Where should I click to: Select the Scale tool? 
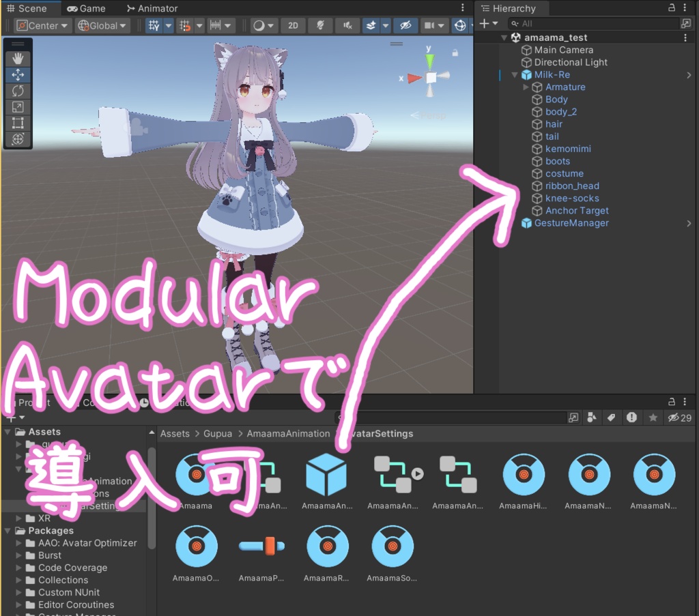click(18, 107)
